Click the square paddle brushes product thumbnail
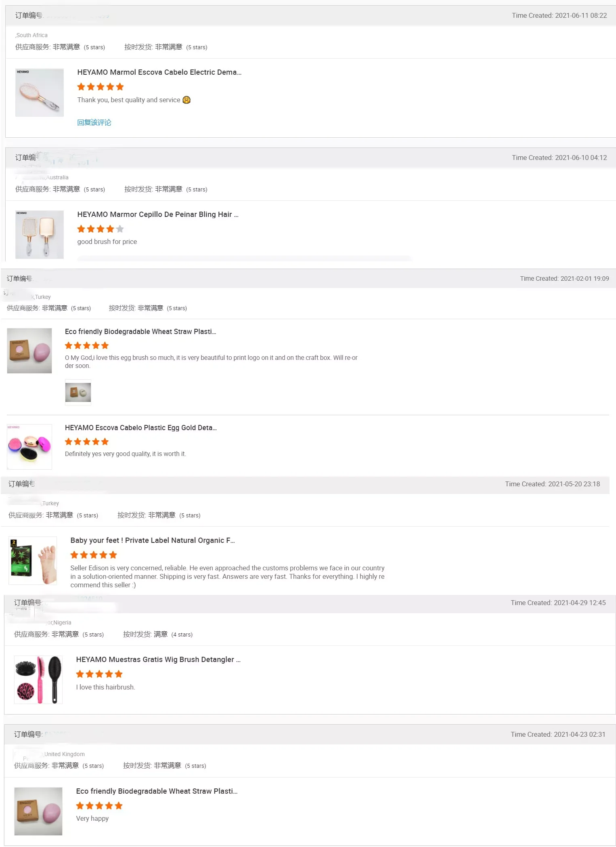This screenshot has height=847, width=616. [x=40, y=235]
